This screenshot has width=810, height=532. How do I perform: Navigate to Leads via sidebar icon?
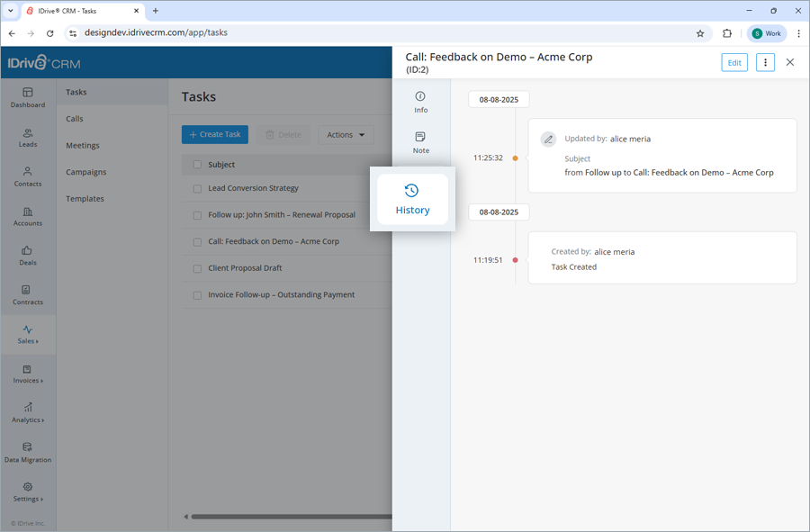point(28,138)
